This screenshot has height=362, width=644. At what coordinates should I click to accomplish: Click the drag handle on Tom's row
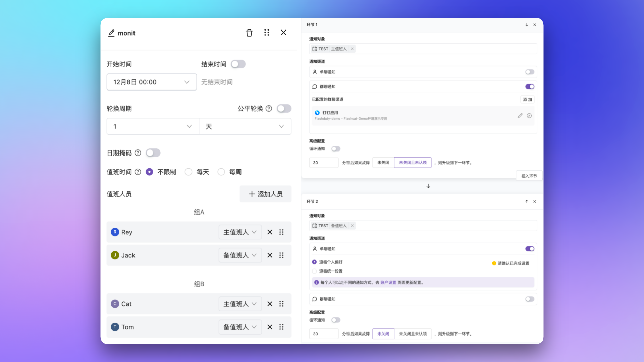click(281, 327)
